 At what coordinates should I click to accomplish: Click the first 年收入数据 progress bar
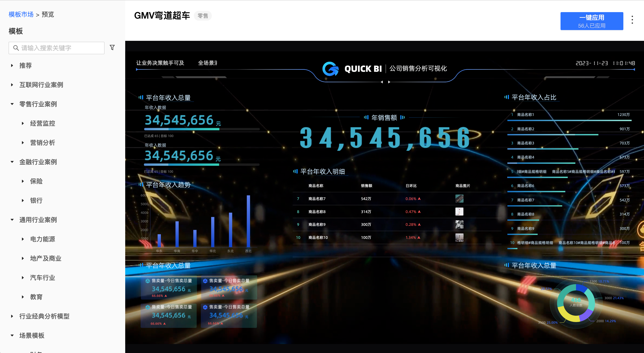[x=202, y=129]
